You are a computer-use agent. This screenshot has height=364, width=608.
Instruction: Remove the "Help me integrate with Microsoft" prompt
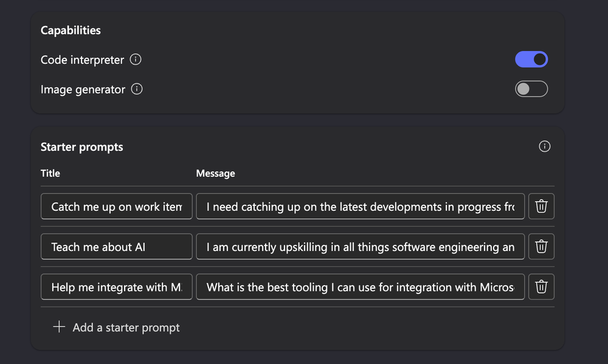[x=541, y=287]
